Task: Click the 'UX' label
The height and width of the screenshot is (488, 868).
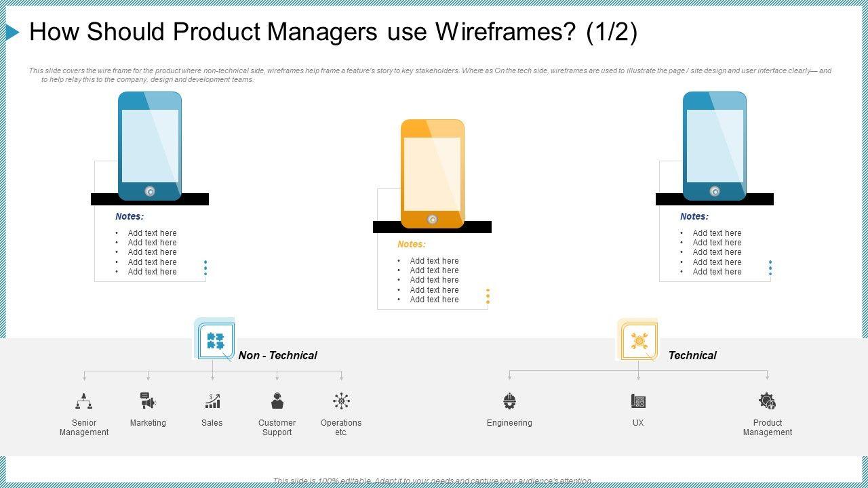Action: 638,423
